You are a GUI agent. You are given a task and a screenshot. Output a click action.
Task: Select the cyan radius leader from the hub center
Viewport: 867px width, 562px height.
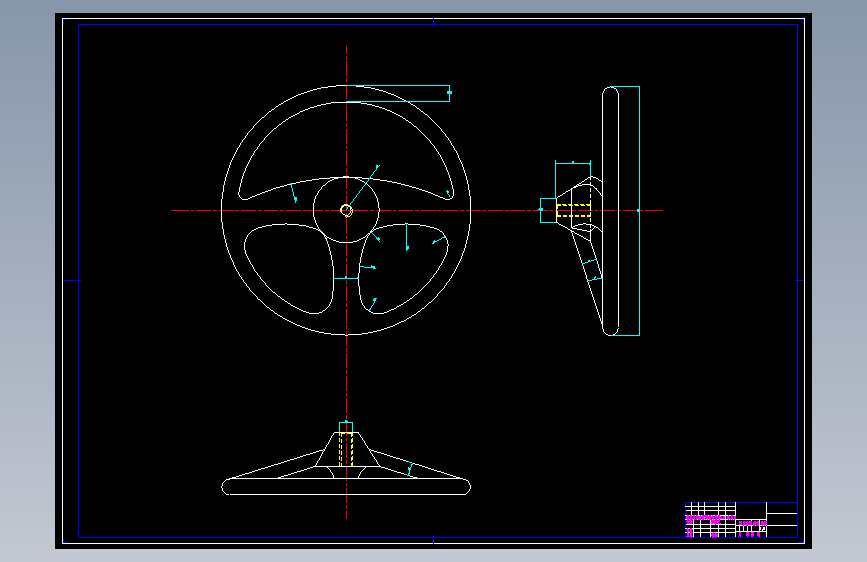[363, 187]
